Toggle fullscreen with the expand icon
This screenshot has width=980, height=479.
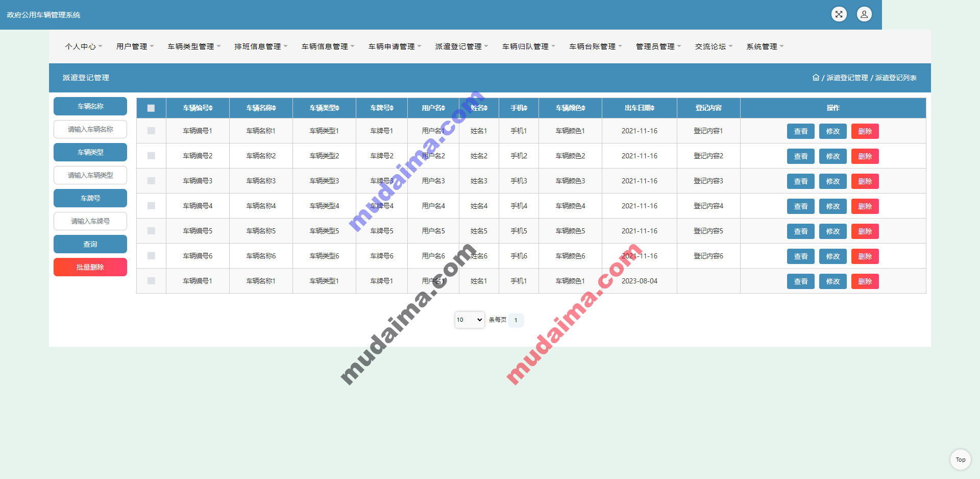839,14
